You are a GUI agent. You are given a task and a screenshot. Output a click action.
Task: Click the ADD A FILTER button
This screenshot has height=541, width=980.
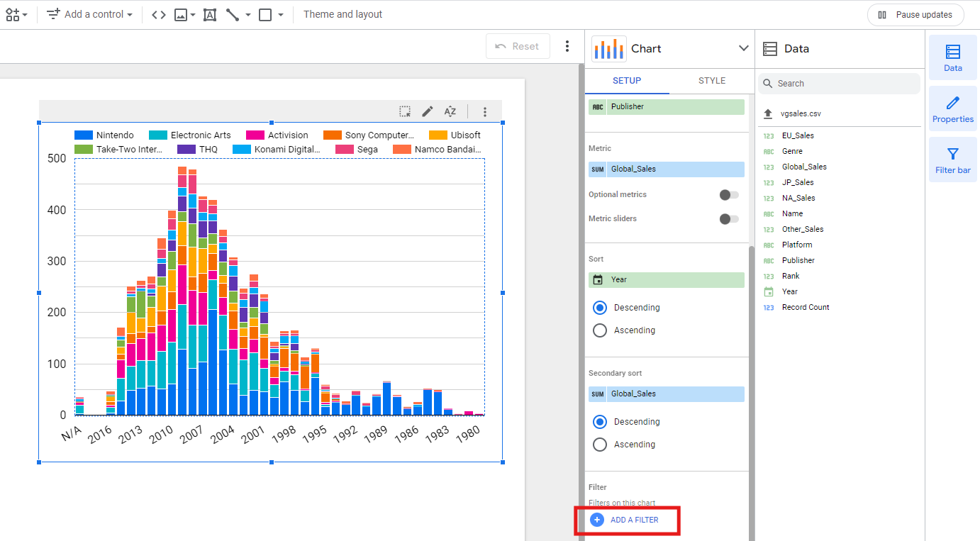point(626,520)
